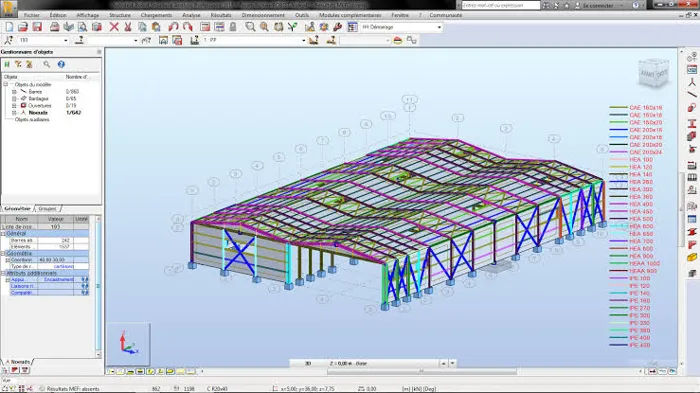Click the Save file floppy icon
Screen dimensions: 700x393
(37, 27)
